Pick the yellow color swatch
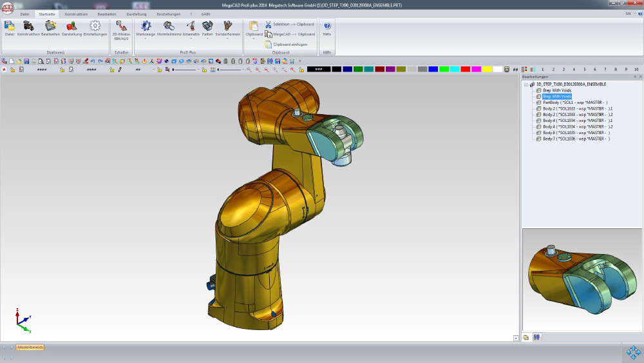Screen dimensions: 644x363 [x=487, y=69]
